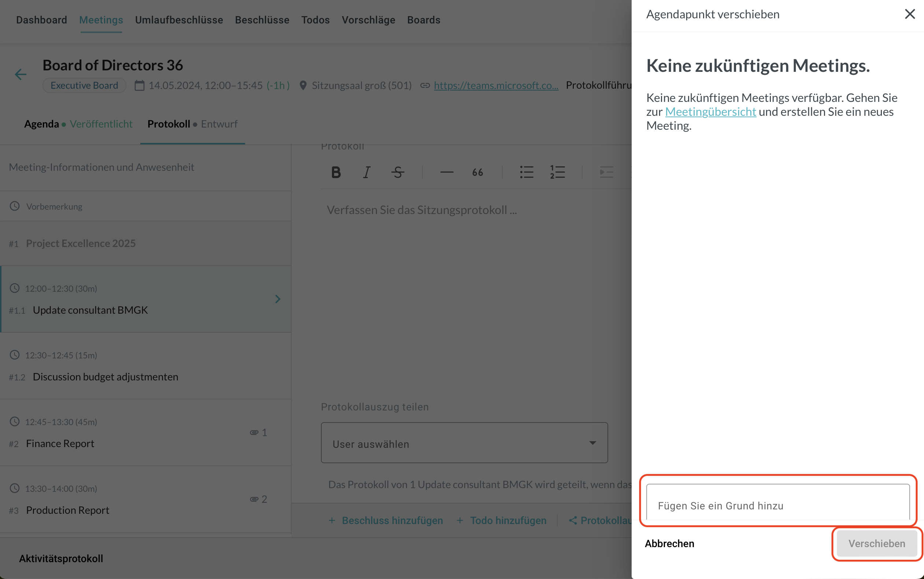Switch to the Agenda tab

[x=42, y=124]
